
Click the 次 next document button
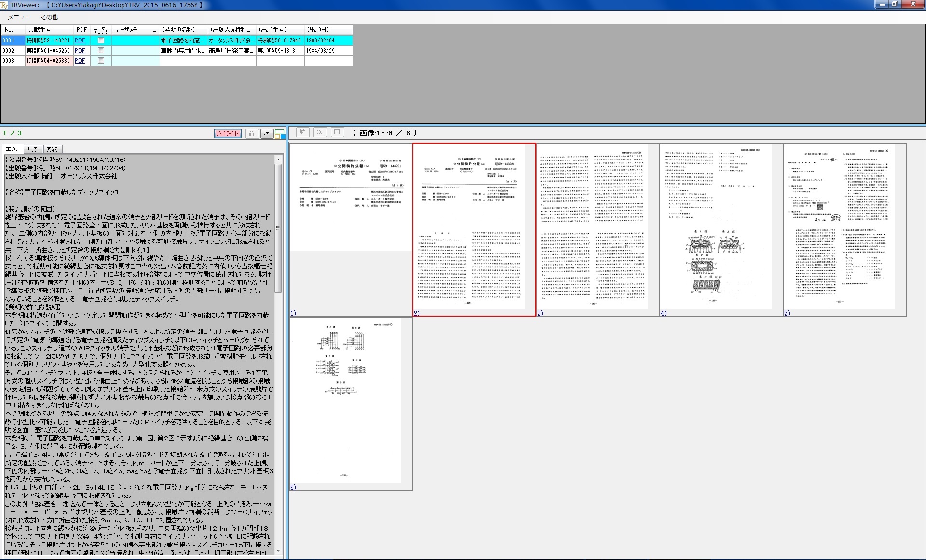point(266,134)
